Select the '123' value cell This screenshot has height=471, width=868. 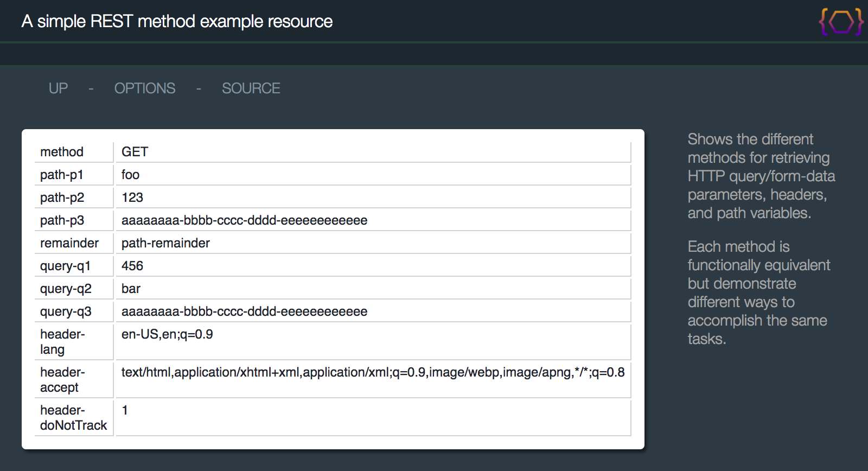[x=373, y=198]
